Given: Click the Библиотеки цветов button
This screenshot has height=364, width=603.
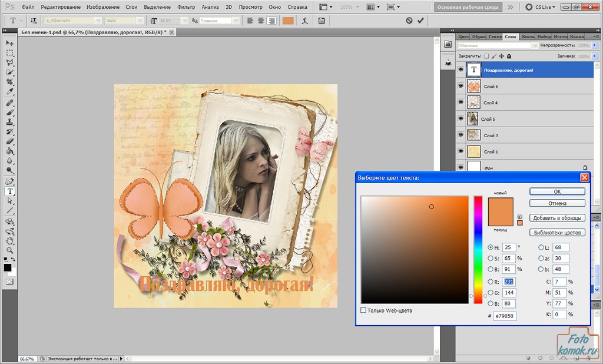Looking at the screenshot, I should point(557,232).
